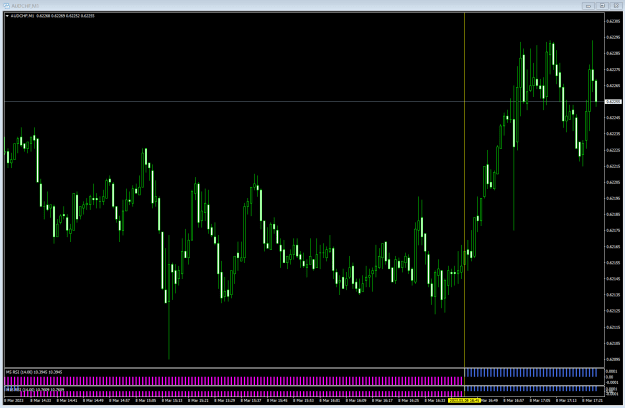Select the yellow vertical line on the chart
Screen dimensions: 625x408
point(464,190)
